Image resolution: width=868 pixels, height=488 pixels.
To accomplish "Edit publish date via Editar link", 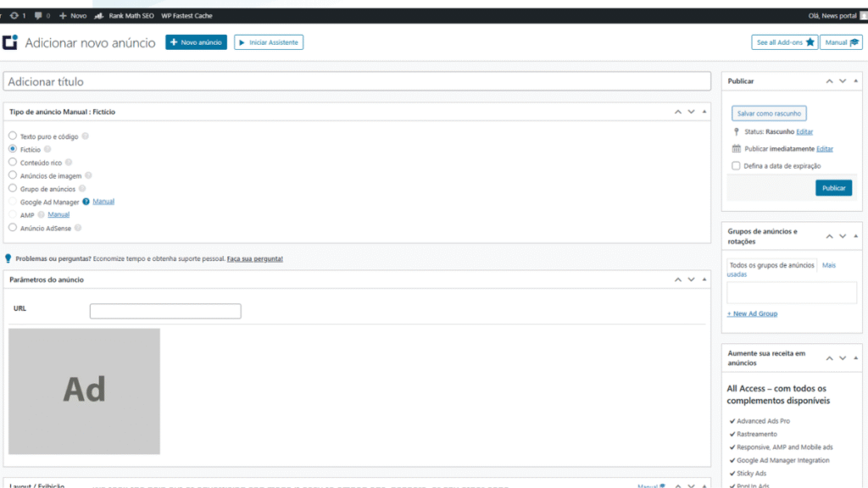I will 825,149.
